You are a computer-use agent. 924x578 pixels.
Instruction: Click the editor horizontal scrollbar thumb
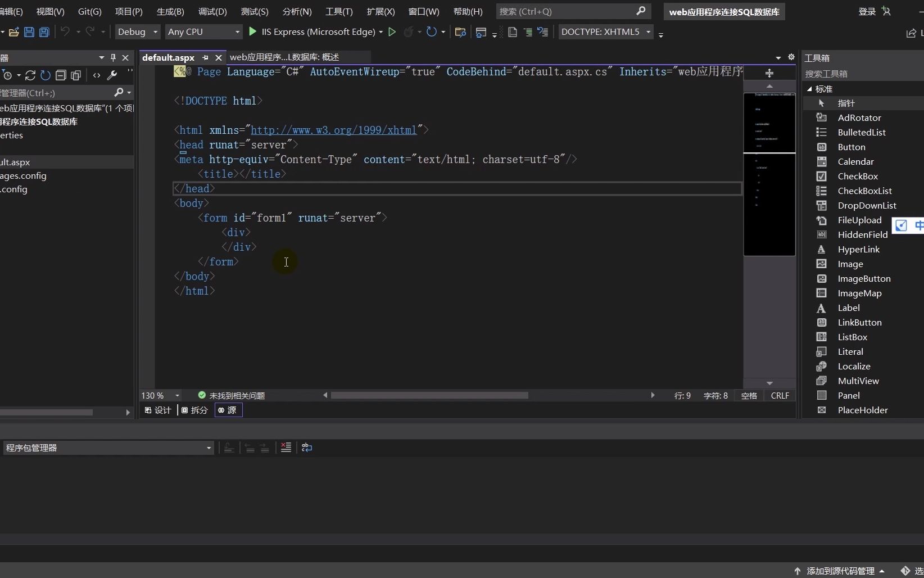[x=429, y=396]
